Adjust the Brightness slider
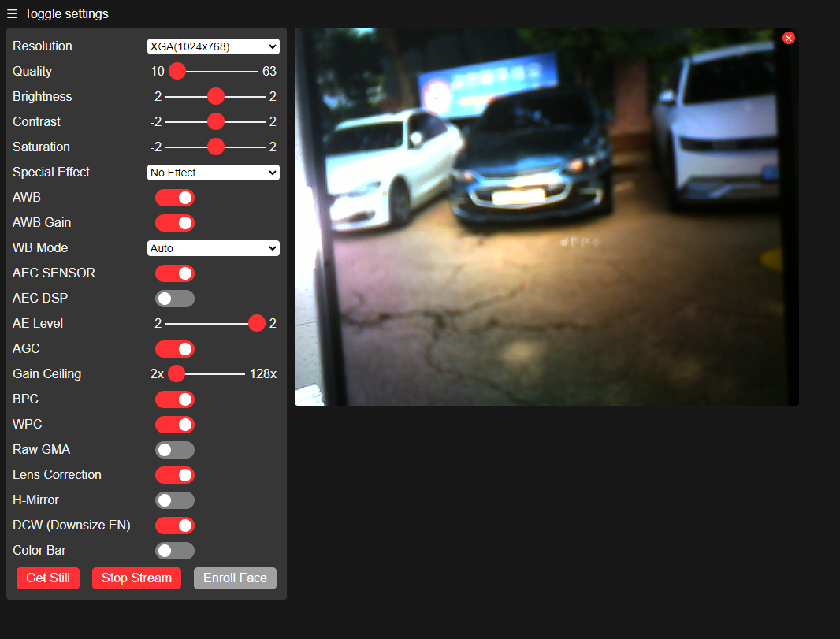 coord(215,96)
